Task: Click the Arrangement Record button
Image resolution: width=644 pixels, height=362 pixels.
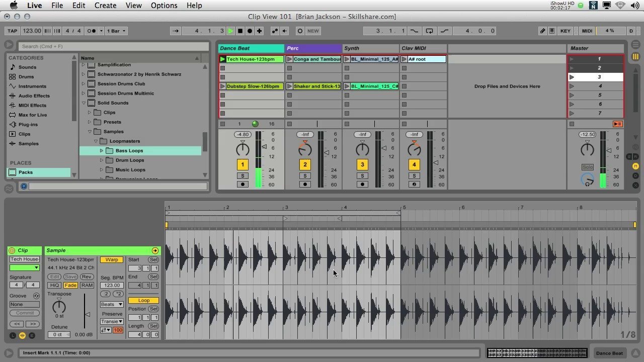Action: pyautogui.click(x=250, y=31)
